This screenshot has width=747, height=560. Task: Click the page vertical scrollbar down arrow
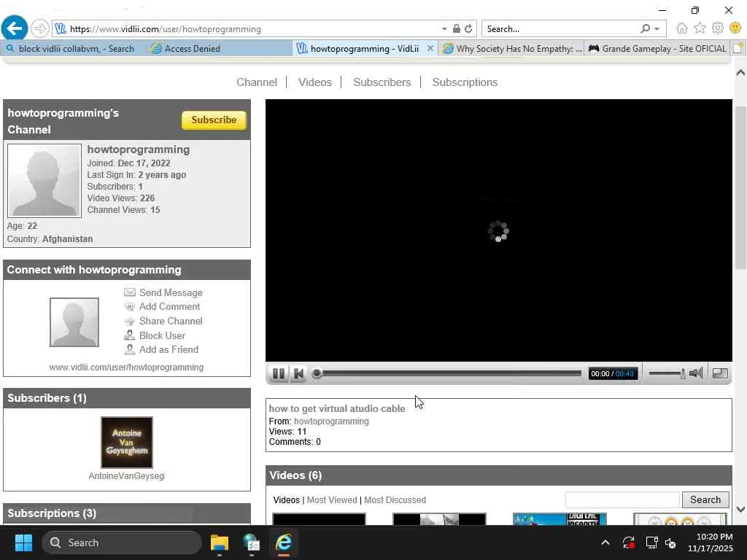click(x=740, y=508)
